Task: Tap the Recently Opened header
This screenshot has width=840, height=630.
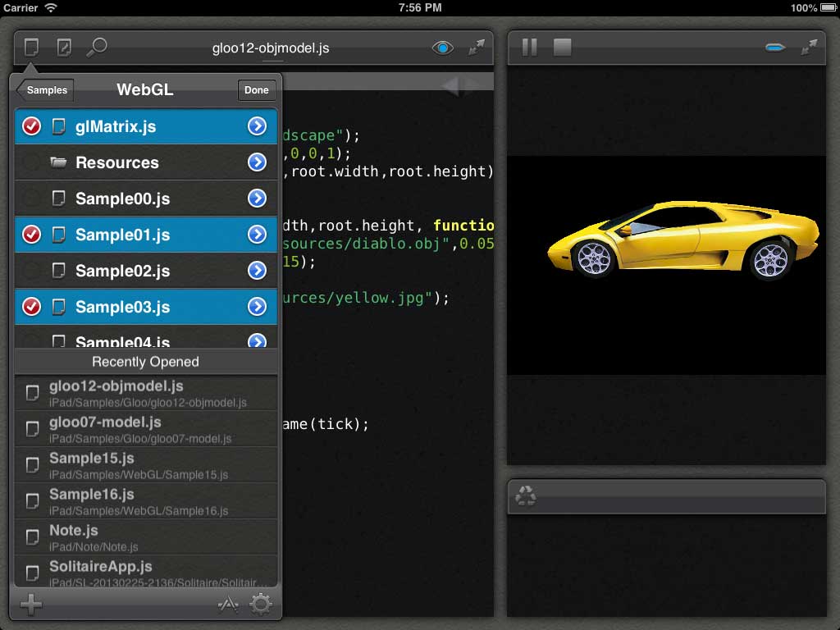Action: click(146, 362)
